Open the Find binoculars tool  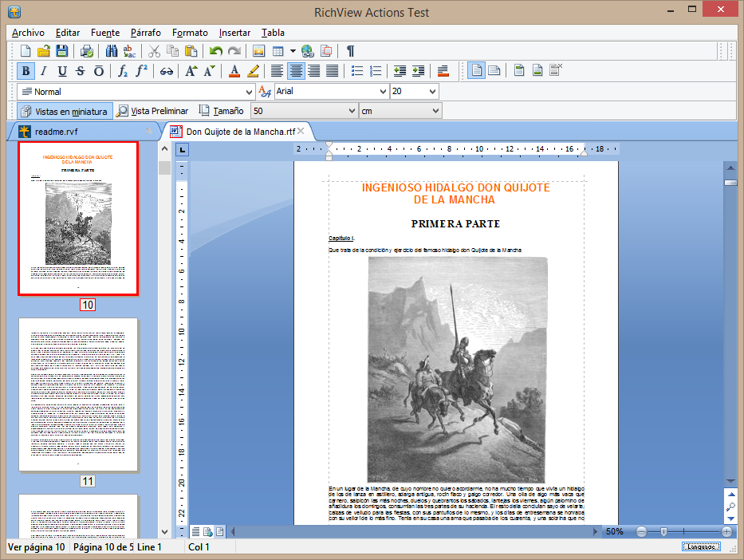click(112, 51)
